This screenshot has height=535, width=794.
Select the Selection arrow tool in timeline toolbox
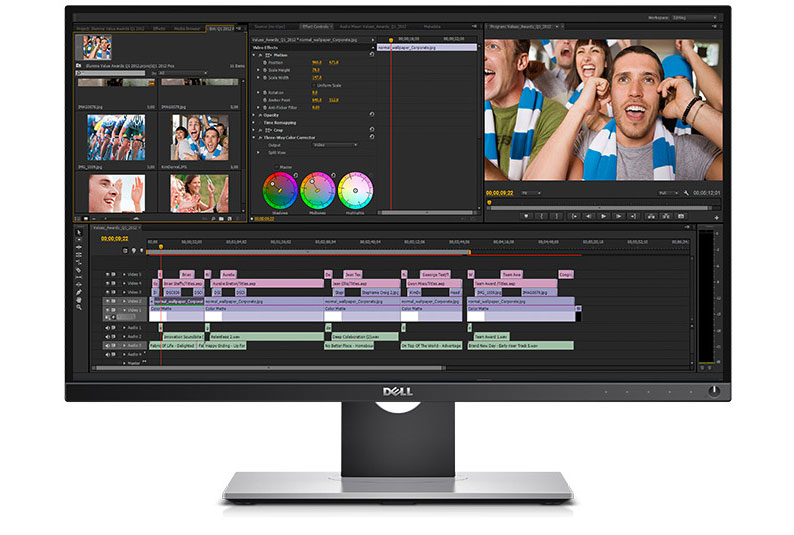click(x=78, y=232)
